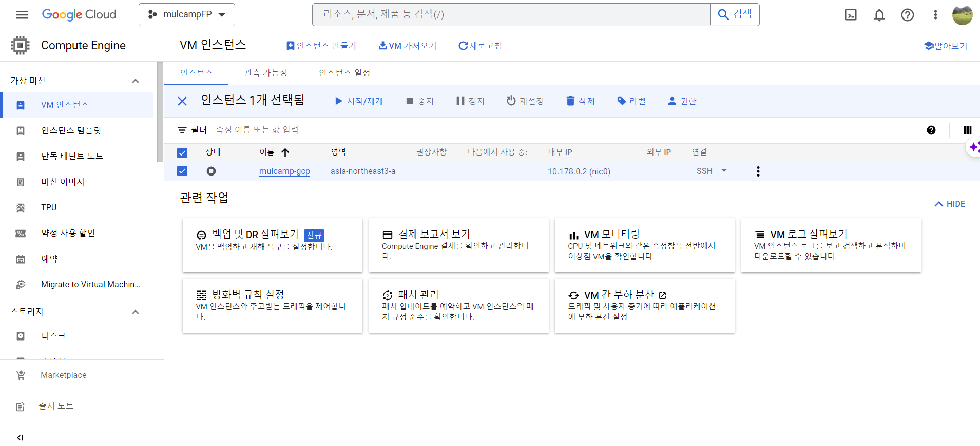The width and height of the screenshot is (980, 446).
Task: Open the mulcamp-gcp instance link
Action: pos(284,171)
